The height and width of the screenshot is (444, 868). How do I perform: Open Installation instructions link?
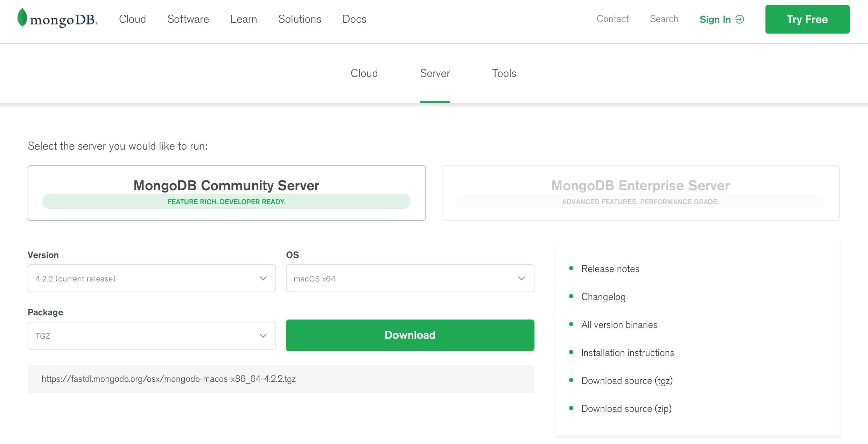coord(628,353)
